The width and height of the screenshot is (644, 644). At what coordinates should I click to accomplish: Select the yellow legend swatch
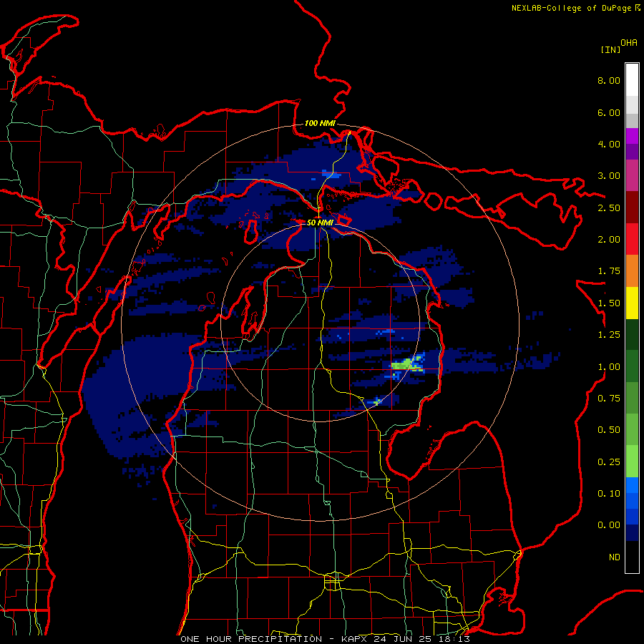coord(632,303)
